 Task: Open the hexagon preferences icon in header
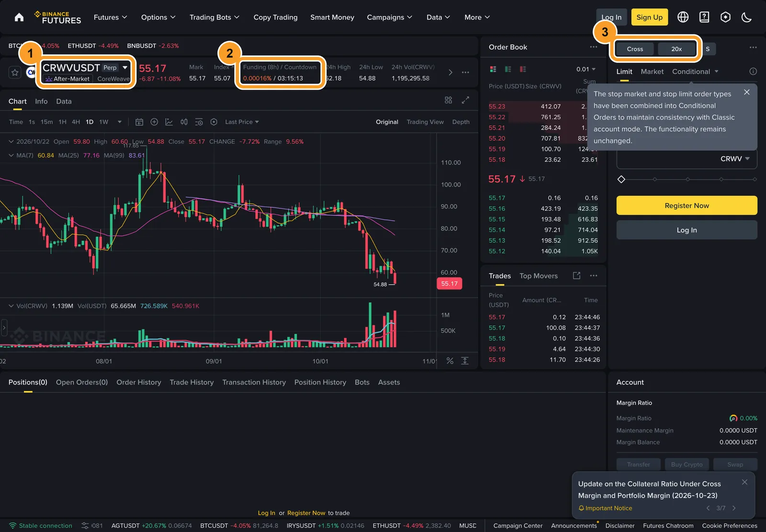coord(725,17)
